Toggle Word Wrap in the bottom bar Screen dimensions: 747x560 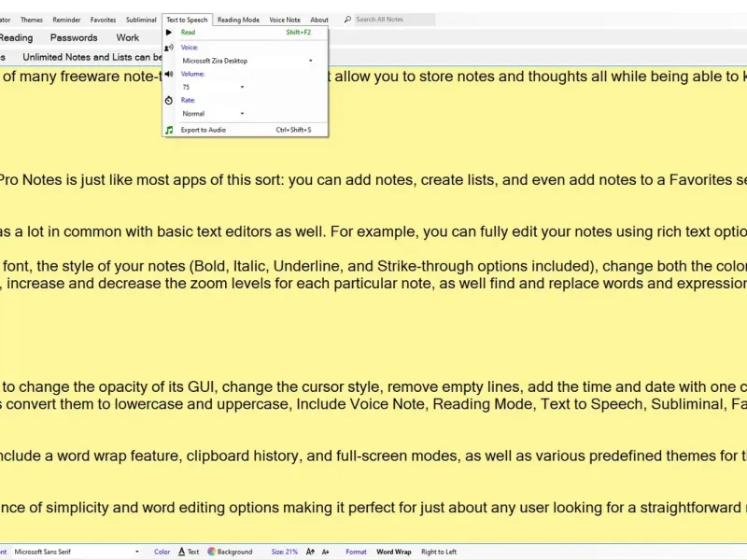[x=394, y=552]
